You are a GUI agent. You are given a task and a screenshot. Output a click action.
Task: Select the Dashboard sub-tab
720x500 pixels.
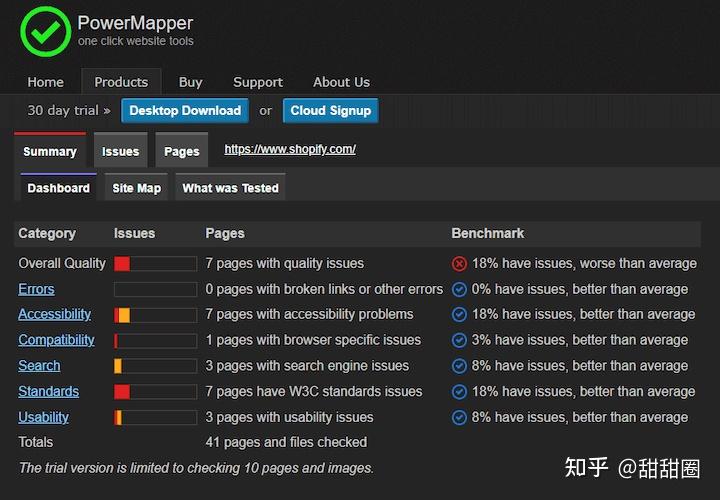(59, 188)
